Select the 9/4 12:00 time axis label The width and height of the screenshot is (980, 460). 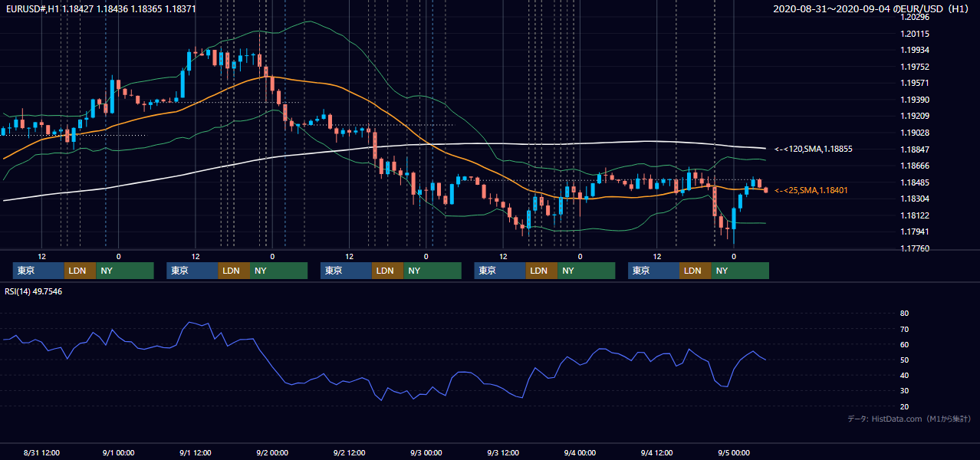pos(657,452)
